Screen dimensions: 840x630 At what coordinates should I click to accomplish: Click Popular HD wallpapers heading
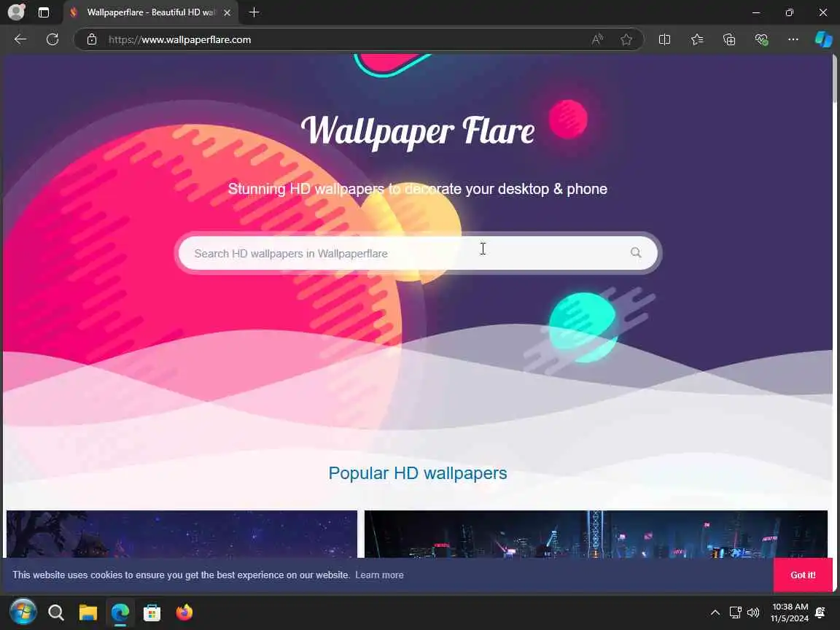[418, 473]
